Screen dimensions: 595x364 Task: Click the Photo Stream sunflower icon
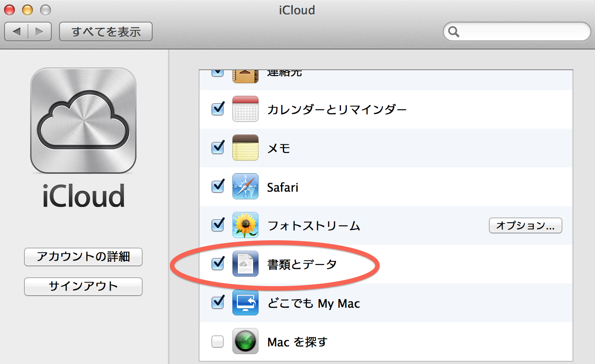tap(245, 225)
